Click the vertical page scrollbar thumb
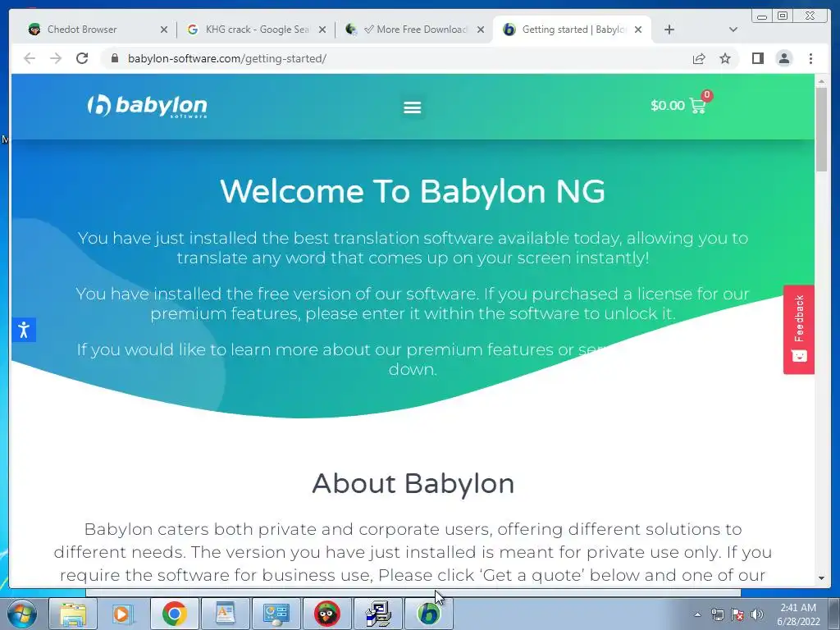This screenshot has width=840, height=630. 821,129
